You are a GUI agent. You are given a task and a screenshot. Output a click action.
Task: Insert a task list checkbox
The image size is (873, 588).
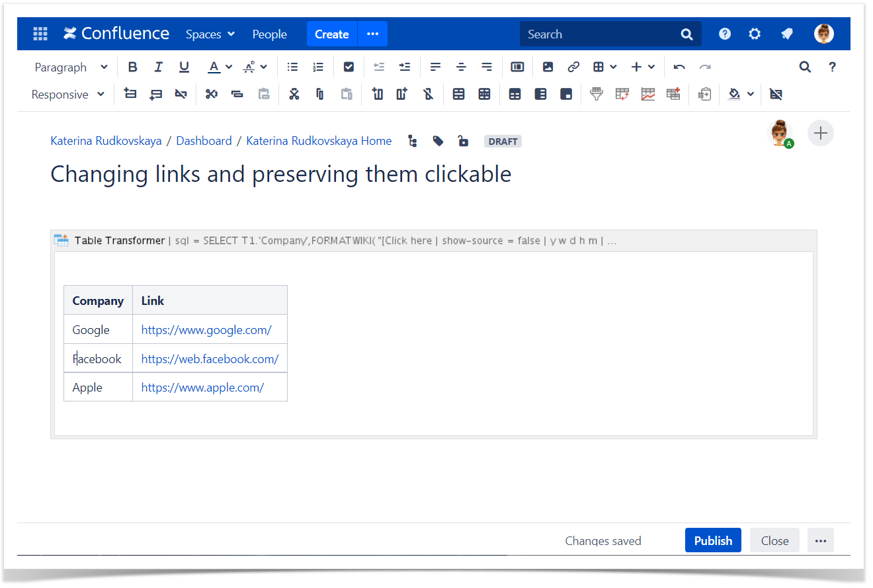349,67
